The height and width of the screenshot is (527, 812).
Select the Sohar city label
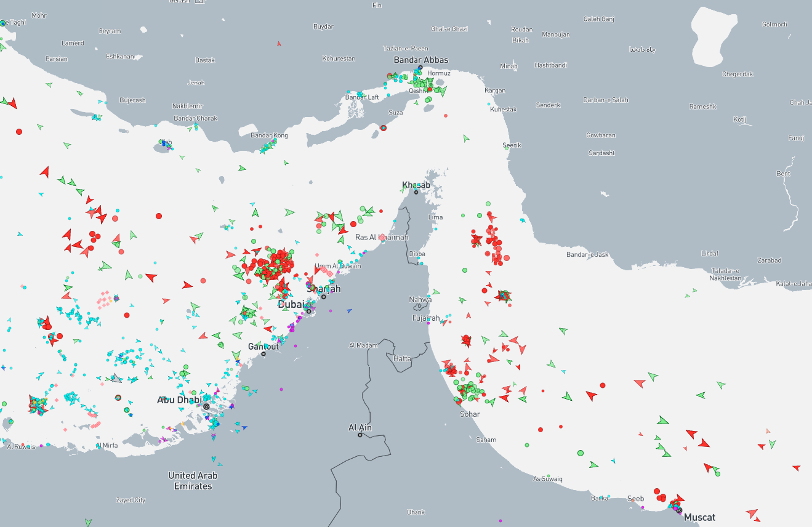[x=470, y=414]
